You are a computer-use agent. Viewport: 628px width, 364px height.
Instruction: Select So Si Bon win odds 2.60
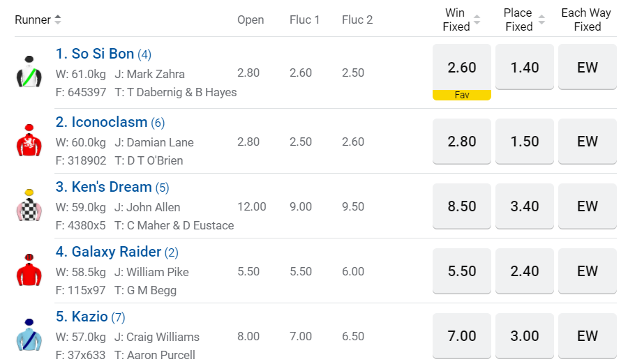(x=462, y=67)
